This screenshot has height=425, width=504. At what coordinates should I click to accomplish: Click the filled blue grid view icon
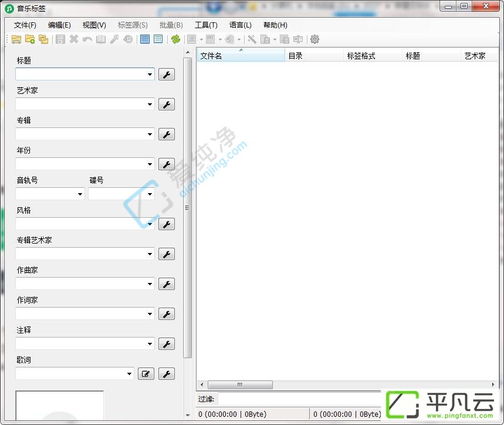point(145,39)
